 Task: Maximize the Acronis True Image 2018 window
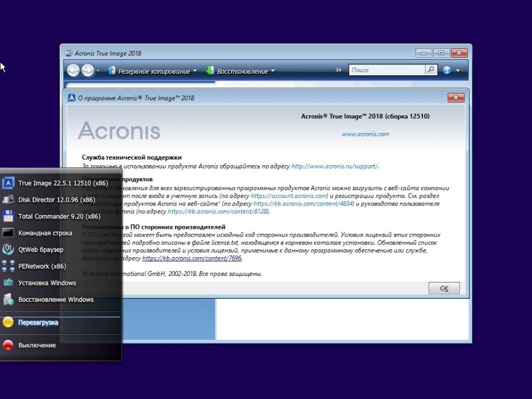[x=441, y=53]
